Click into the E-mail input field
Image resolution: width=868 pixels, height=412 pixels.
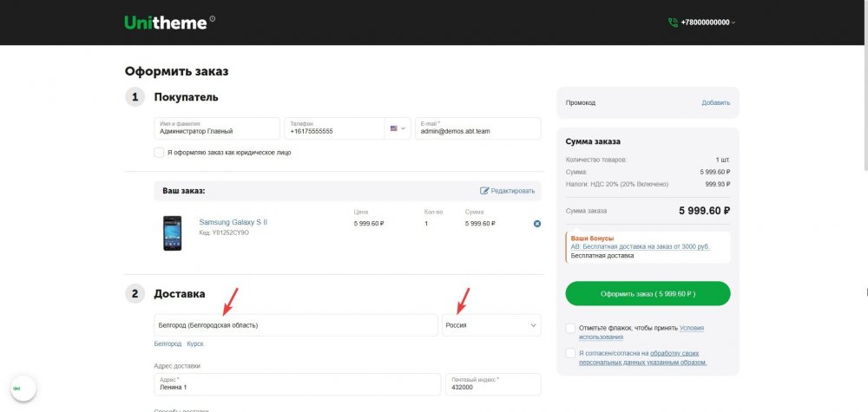pyautogui.click(x=477, y=129)
